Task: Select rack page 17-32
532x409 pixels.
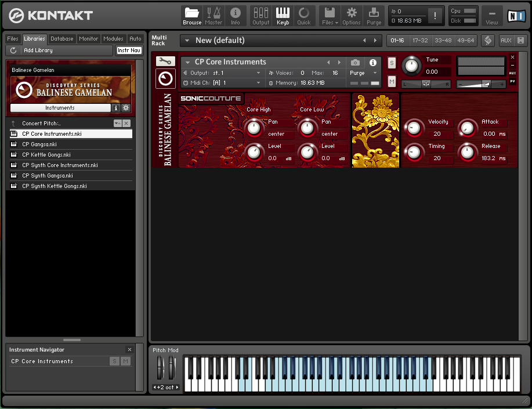Action: click(420, 41)
